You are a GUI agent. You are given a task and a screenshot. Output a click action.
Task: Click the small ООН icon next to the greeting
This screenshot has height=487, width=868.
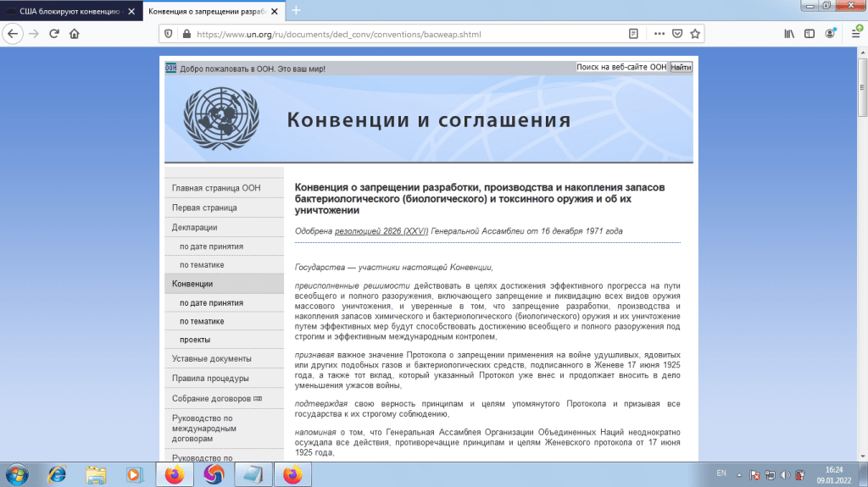(170, 68)
